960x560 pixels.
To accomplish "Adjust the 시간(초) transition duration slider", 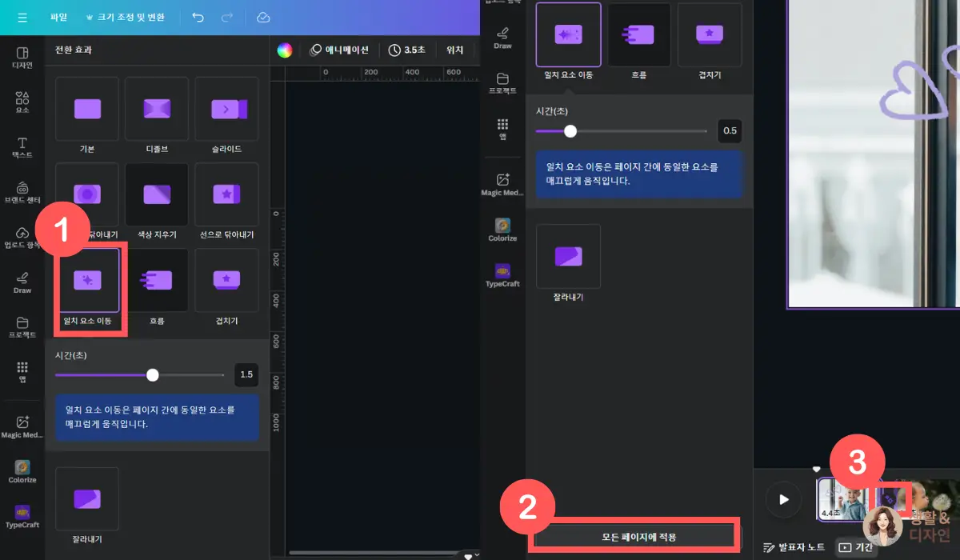I will point(152,374).
